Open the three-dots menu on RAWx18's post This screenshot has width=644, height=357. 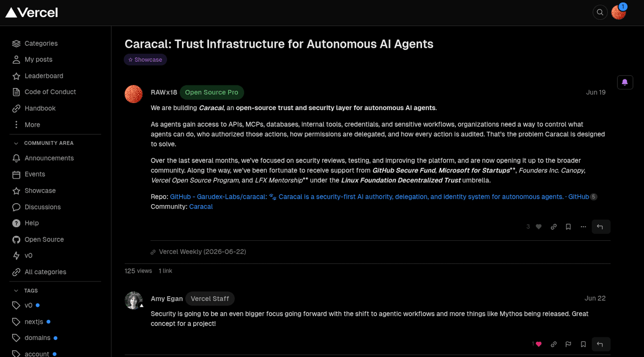(583, 227)
